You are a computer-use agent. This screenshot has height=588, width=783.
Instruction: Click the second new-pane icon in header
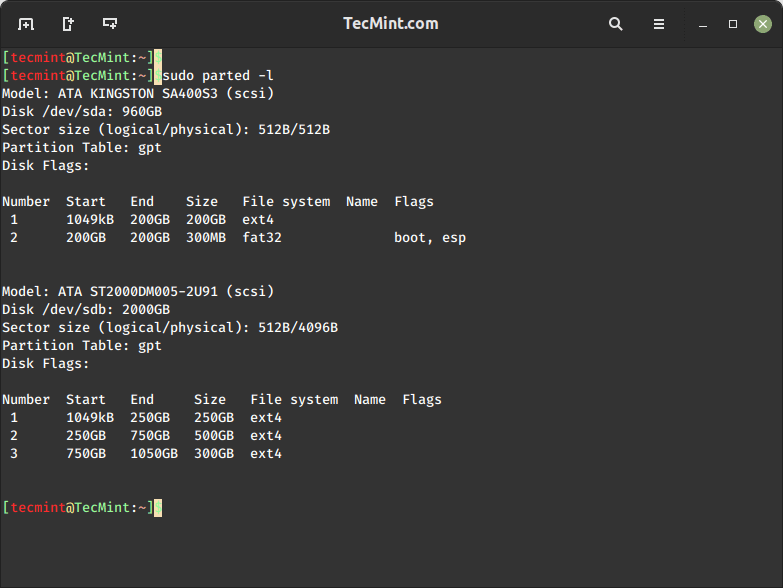click(68, 24)
